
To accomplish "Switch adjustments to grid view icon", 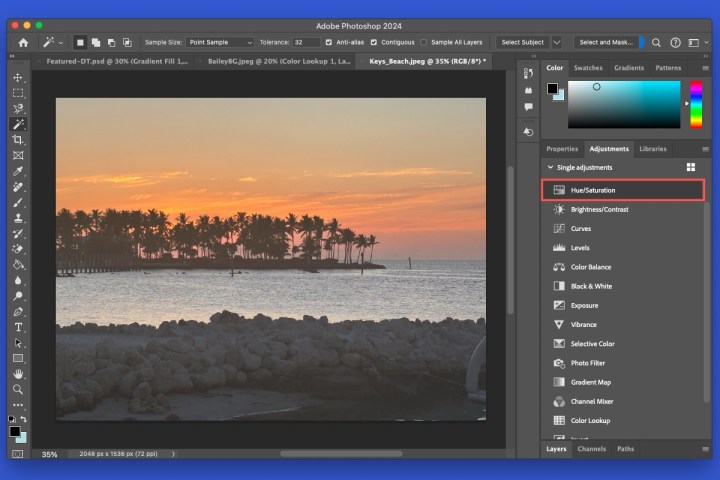I will pos(690,167).
